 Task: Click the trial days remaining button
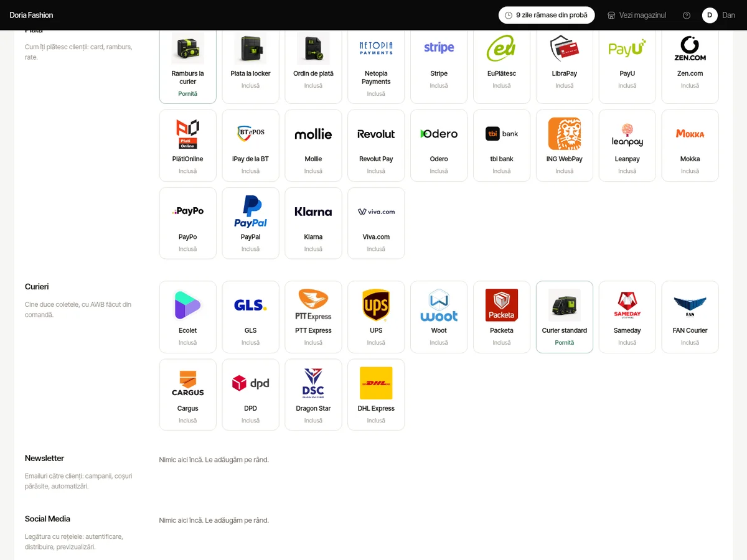coord(547,15)
